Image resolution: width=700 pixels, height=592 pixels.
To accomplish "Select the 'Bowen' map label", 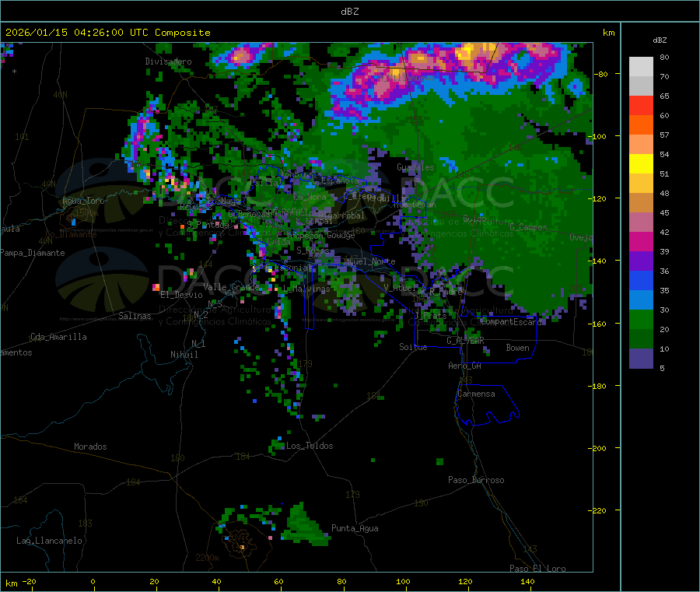I will coord(517,348).
